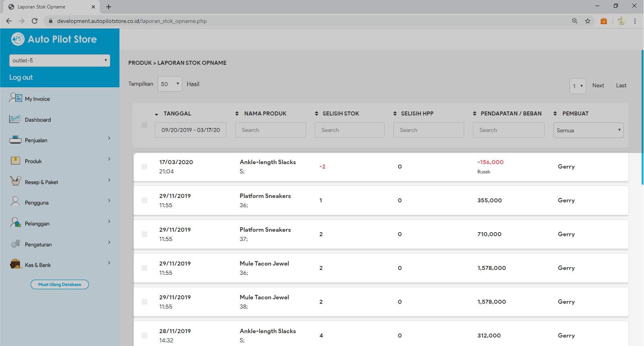Go to Next page of results

tap(598, 85)
